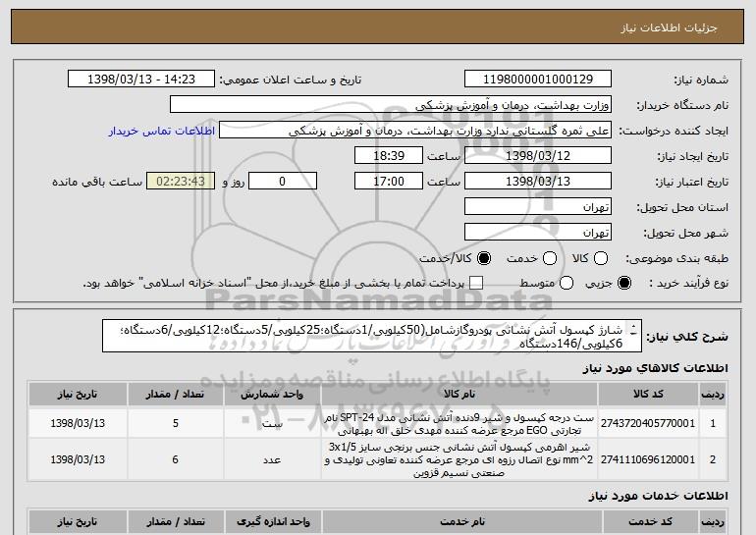The height and width of the screenshot is (535, 756).
Task: Click the شماره نیاز field 1198000001000129
Action: click(538, 80)
